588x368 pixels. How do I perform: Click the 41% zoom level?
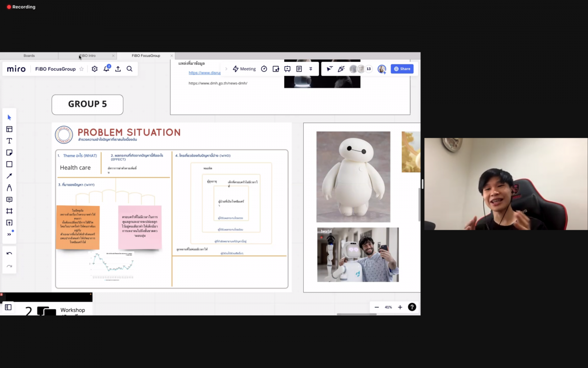tap(388, 307)
